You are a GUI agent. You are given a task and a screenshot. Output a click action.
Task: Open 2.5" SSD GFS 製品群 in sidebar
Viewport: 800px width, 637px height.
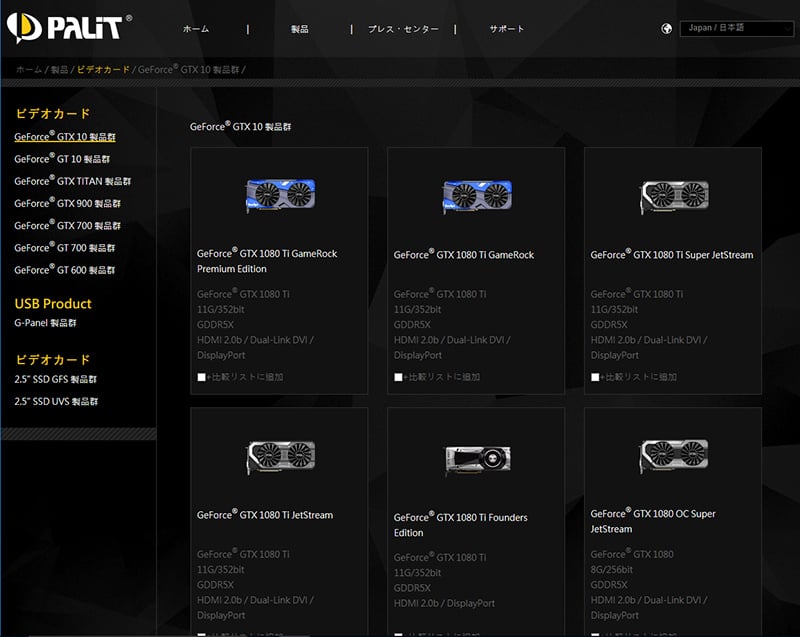[x=56, y=379]
